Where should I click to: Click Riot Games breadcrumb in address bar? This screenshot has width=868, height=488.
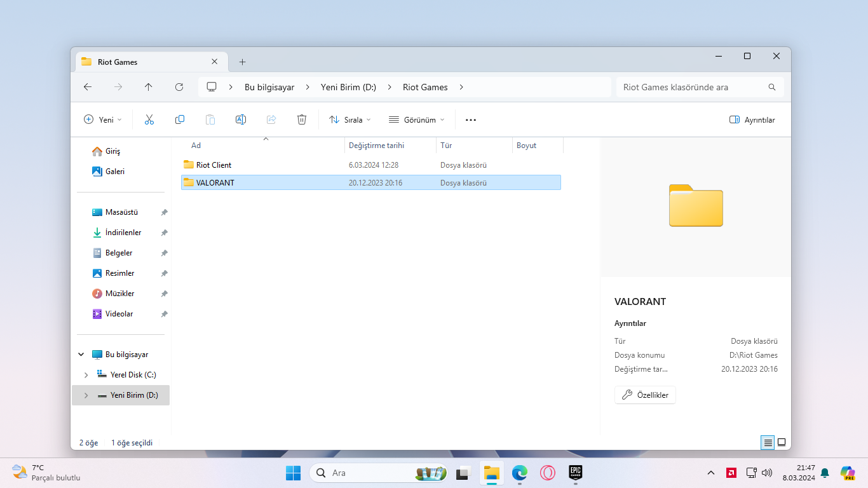[425, 87]
